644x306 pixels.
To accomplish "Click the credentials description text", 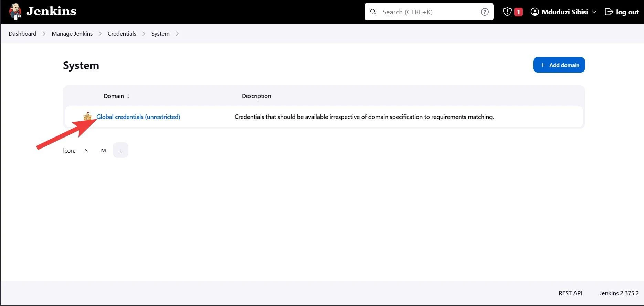I will 364,117.
